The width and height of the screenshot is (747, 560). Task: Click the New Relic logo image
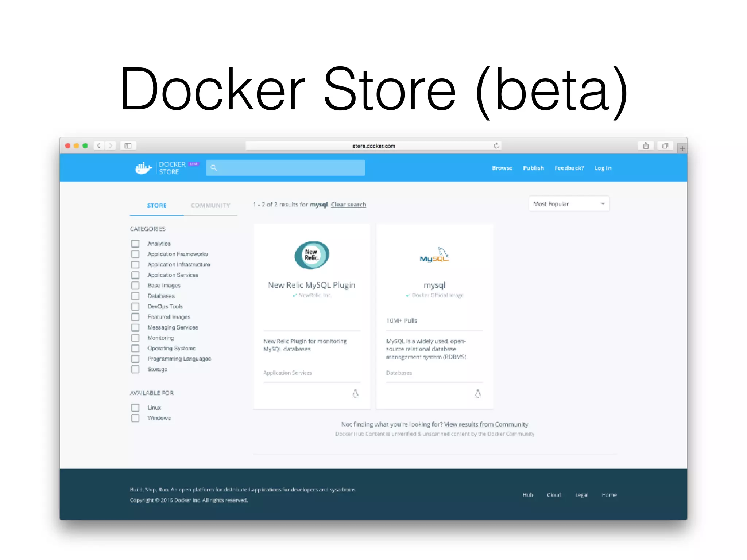[312, 255]
